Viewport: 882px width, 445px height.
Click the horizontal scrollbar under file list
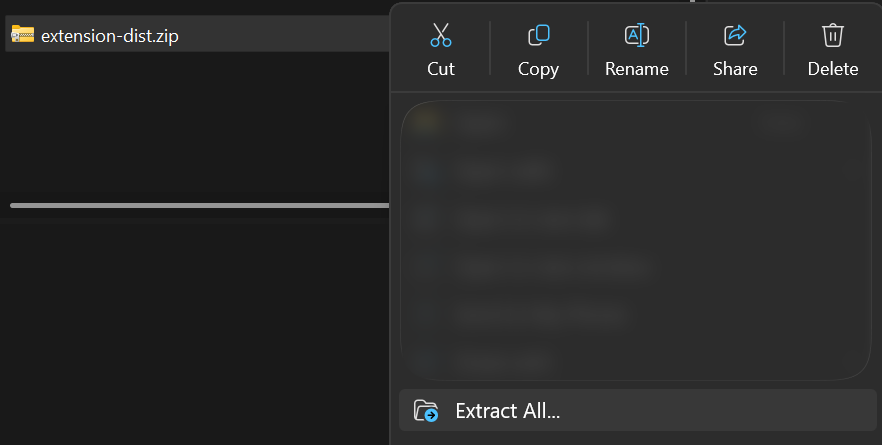200,205
